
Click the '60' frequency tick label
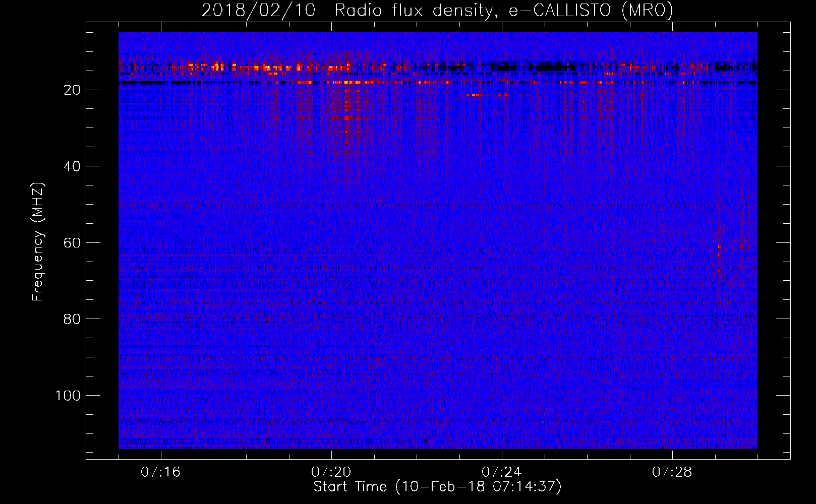[x=72, y=243]
